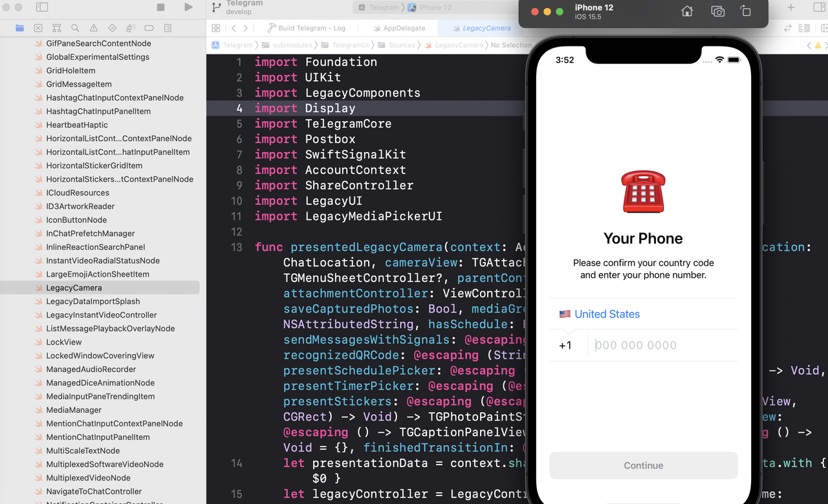Go back in editor history
The width and height of the screenshot is (828, 504).
tap(234, 28)
